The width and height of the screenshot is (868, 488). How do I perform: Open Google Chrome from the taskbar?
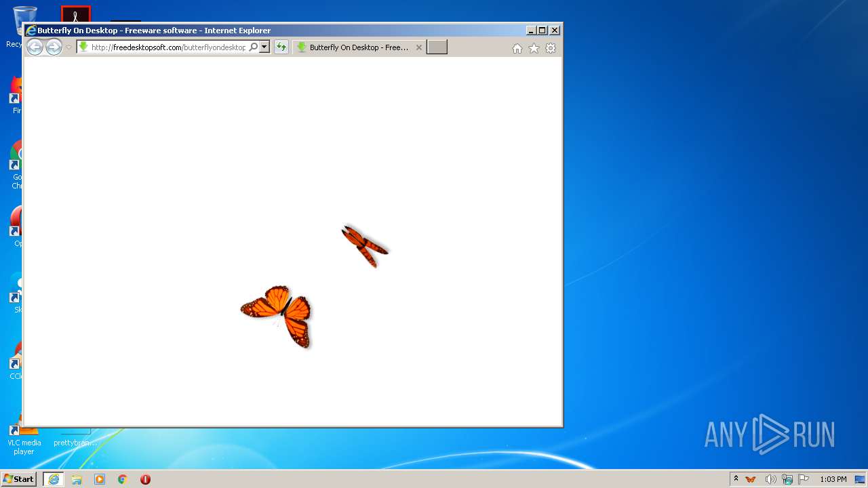point(123,479)
